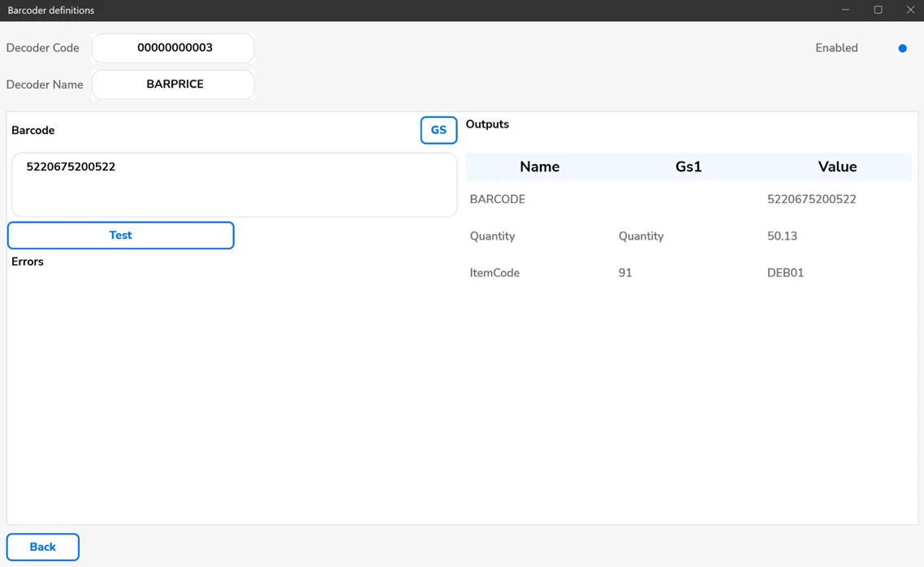This screenshot has height=567, width=924.
Task: Select Quantity in the Gs1 column
Action: [641, 236]
